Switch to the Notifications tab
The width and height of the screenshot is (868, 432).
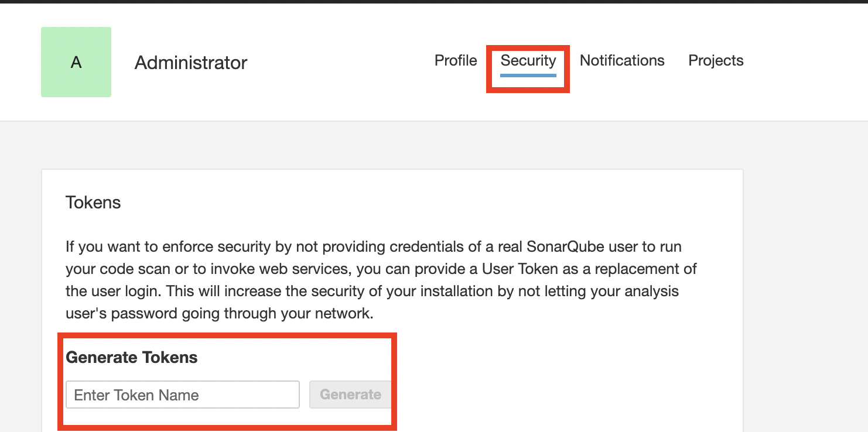click(622, 60)
